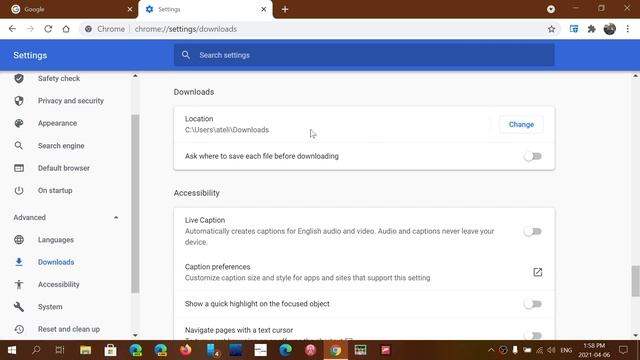The height and width of the screenshot is (360, 640).
Task: Open Windows taskbar search
Action: (36, 350)
